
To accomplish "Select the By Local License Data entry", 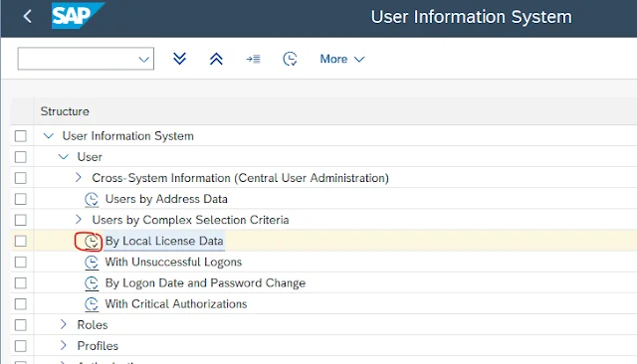I will click(164, 241).
